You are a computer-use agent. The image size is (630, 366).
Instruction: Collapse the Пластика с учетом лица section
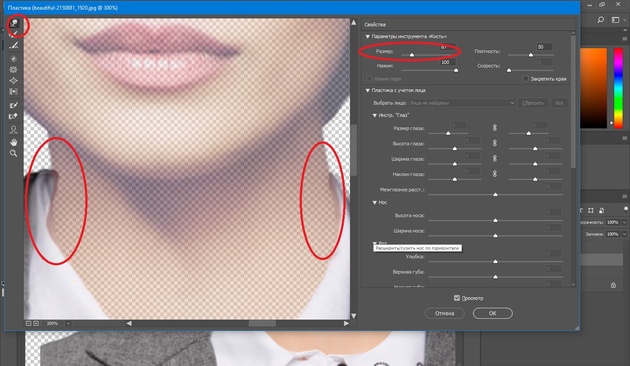point(367,90)
